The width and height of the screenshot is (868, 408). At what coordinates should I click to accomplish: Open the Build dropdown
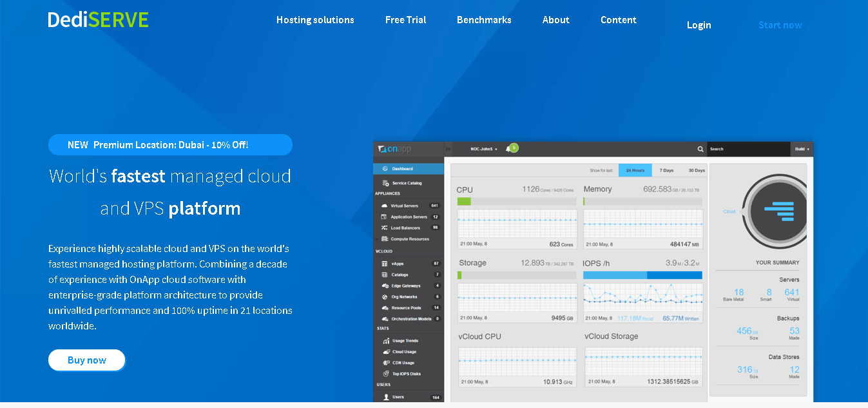[x=802, y=149]
